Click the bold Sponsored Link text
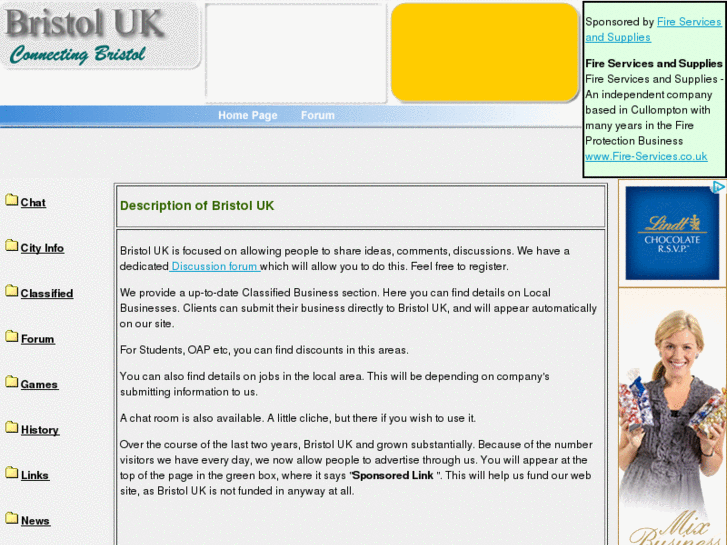Image resolution: width=727 pixels, height=545 pixels. [393, 476]
